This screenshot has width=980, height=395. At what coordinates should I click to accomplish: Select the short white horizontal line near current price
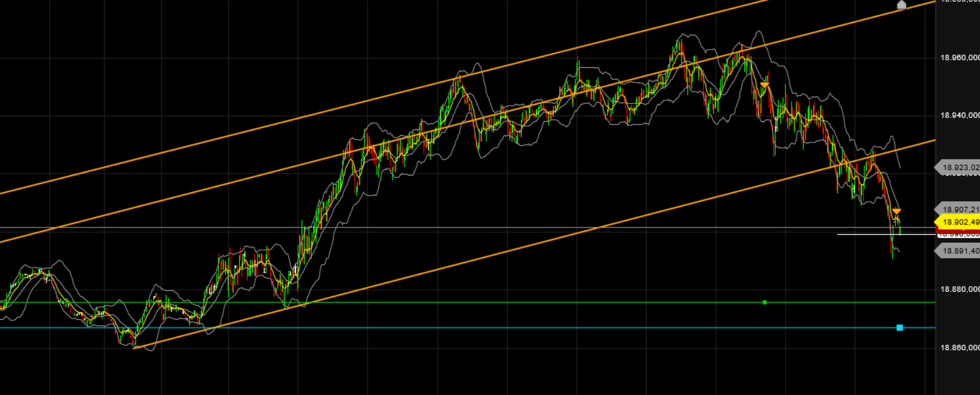click(886, 234)
